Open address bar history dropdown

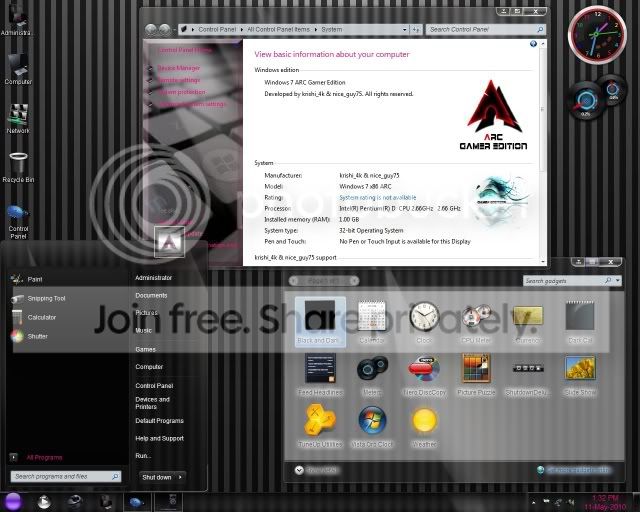point(404,30)
